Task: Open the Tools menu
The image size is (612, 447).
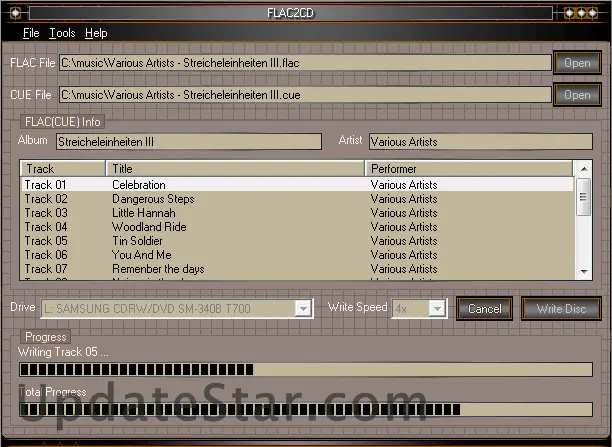Action: (62, 33)
